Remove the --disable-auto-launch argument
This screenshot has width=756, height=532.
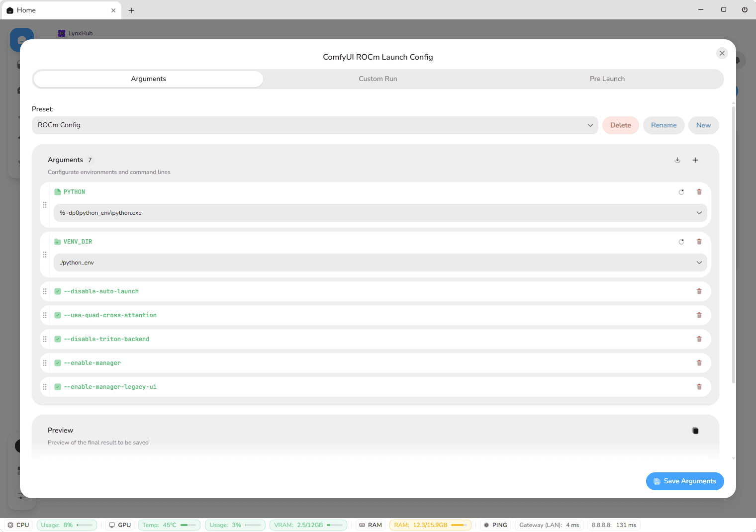pyautogui.click(x=699, y=291)
